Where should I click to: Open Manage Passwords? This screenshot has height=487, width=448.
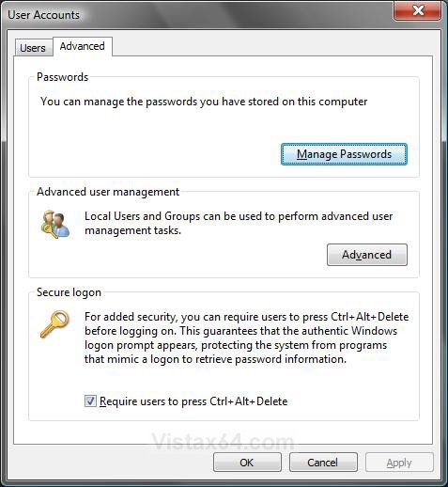click(x=344, y=154)
